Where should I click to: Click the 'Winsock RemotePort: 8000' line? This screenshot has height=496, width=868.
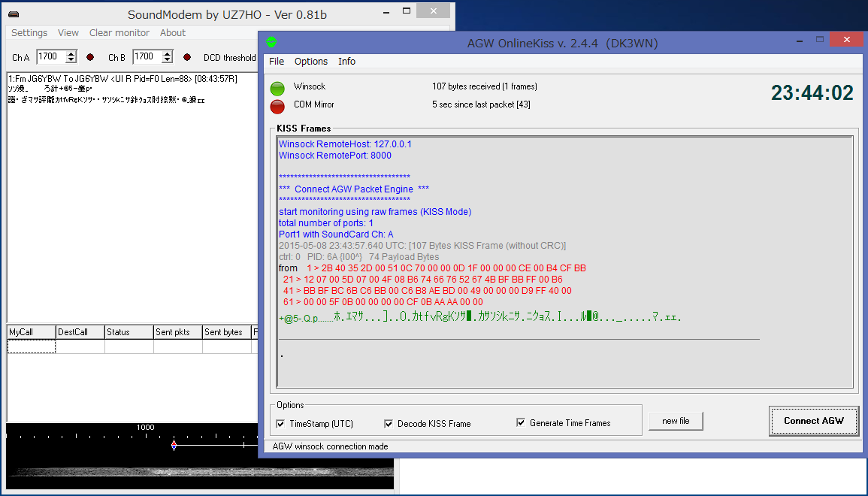(x=335, y=156)
